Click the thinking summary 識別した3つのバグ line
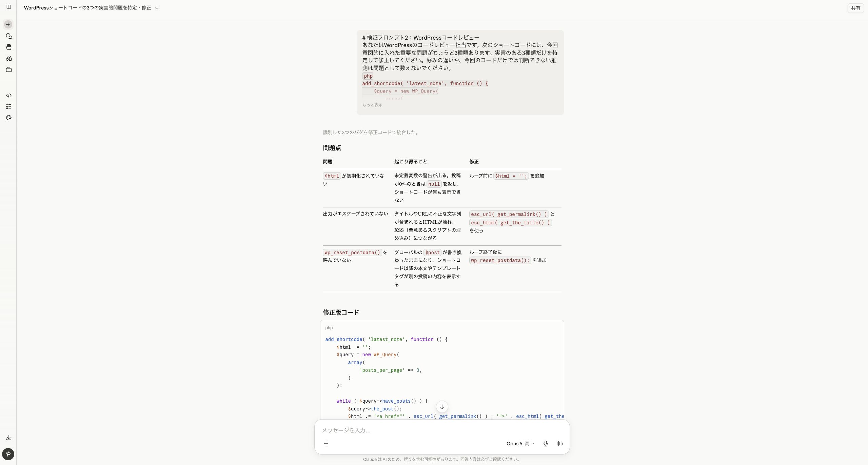The width and height of the screenshot is (868, 465). click(372, 133)
